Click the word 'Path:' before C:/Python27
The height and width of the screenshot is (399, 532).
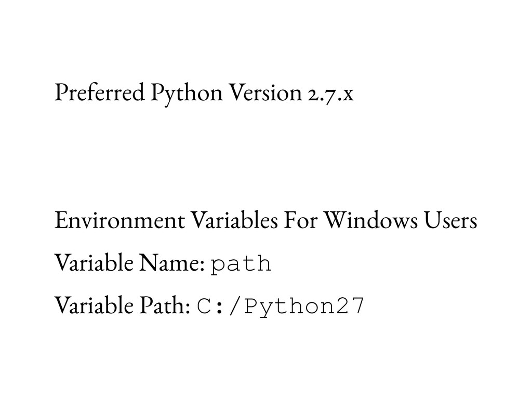coord(165,305)
